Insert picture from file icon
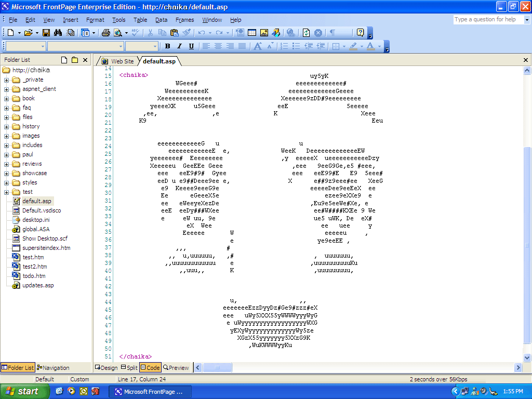The width and height of the screenshot is (532, 399). click(264, 33)
